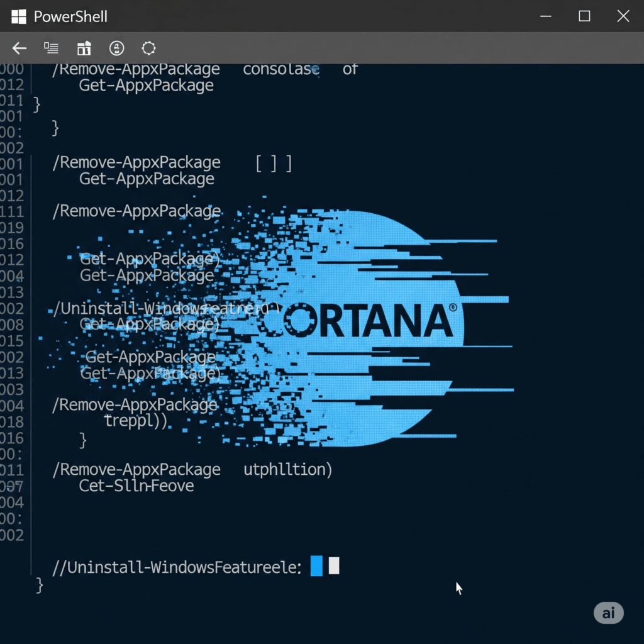Click the word 'of' on first line
This screenshot has height=644, width=644.
click(x=350, y=69)
